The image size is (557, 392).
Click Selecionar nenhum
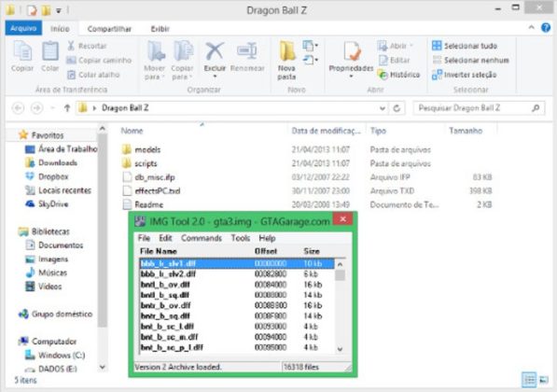point(470,60)
